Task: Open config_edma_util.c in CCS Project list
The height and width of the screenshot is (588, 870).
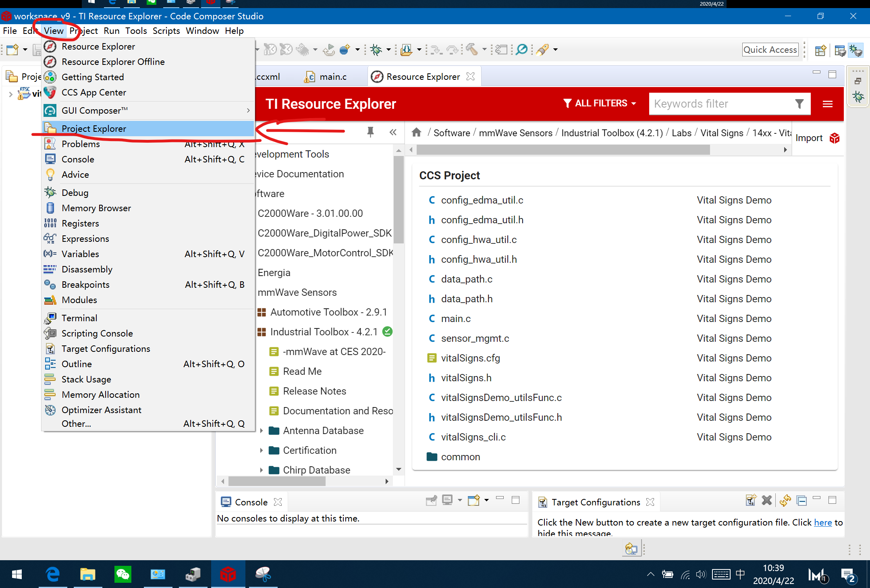Action: 482,200
